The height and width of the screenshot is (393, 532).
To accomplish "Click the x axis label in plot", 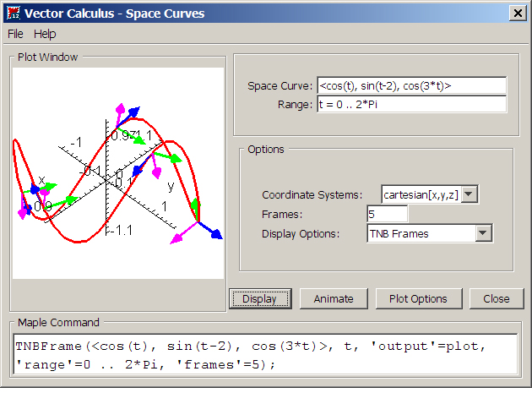I will 41,179.
